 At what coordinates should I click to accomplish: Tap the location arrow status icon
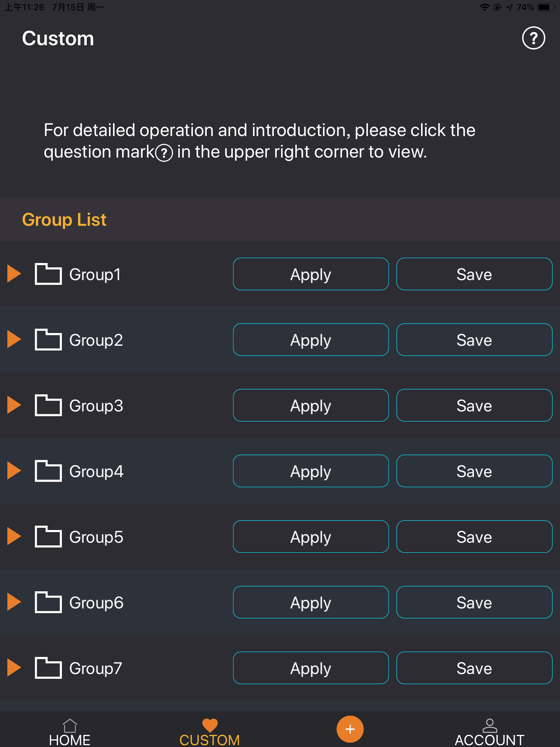(509, 7)
